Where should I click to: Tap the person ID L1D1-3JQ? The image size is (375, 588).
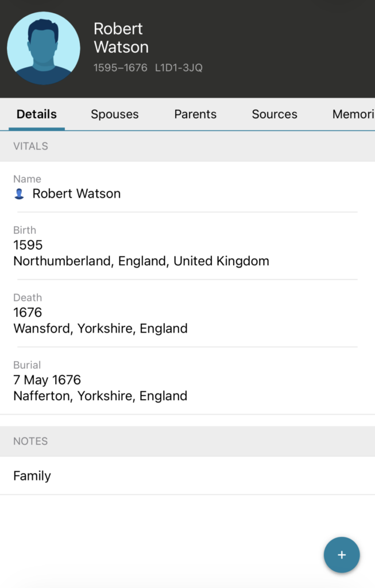tap(179, 68)
